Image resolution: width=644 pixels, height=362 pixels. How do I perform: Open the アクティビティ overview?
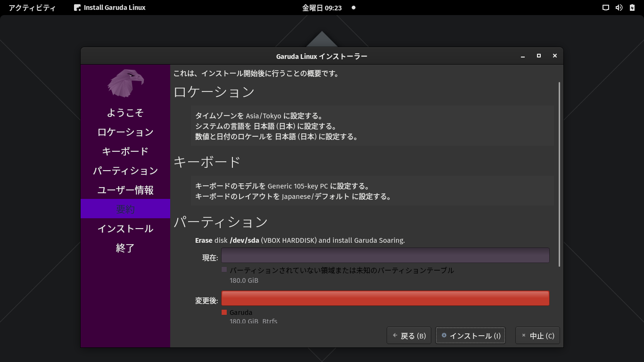click(x=32, y=8)
